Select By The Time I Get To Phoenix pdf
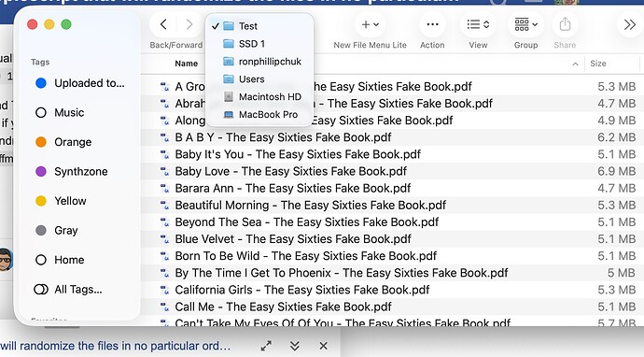644x357 pixels. click(342, 273)
